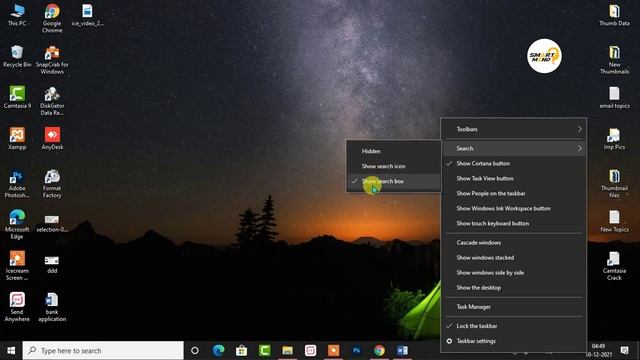
Task: Open AnyDesk desktop shortcut
Action: pyautogui.click(x=52, y=138)
